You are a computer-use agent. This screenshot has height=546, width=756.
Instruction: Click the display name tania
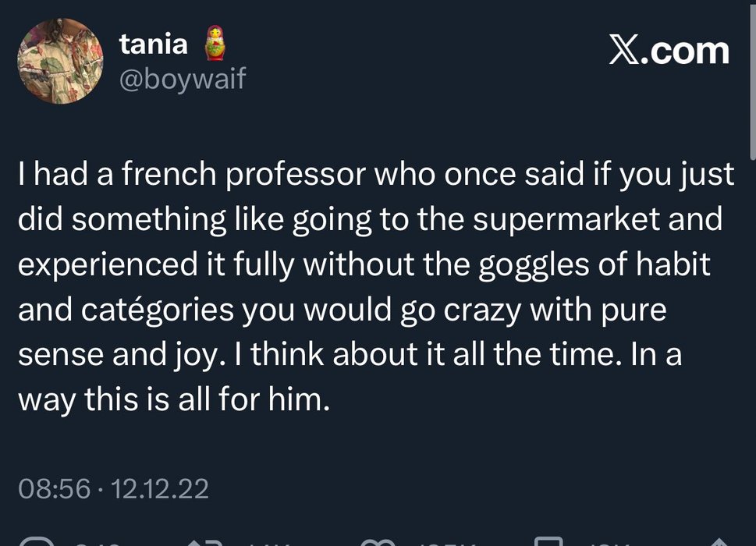pos(154,44)
